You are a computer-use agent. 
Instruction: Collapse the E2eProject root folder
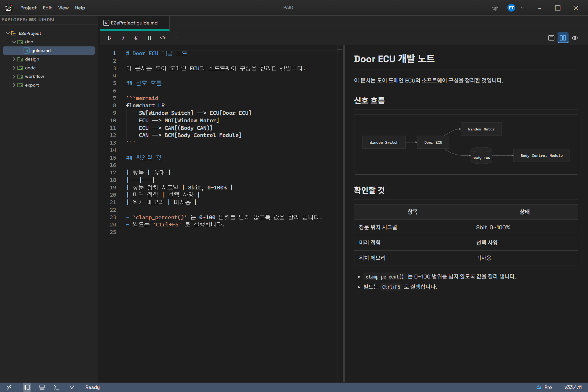click(8, 33)
